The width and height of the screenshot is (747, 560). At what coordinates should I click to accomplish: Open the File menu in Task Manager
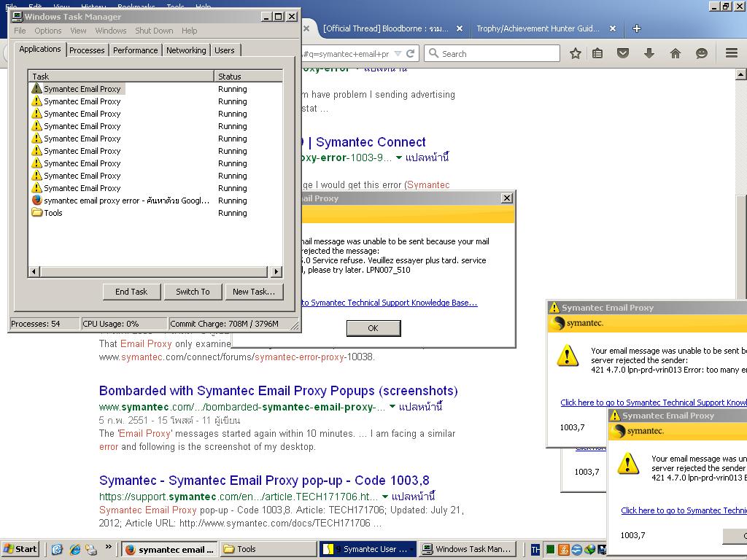[20, 31]
